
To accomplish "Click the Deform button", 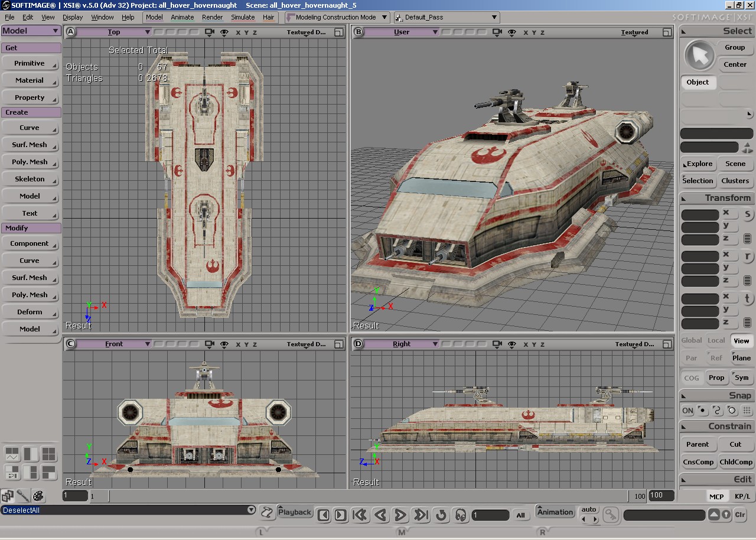I will pos(30,312).
